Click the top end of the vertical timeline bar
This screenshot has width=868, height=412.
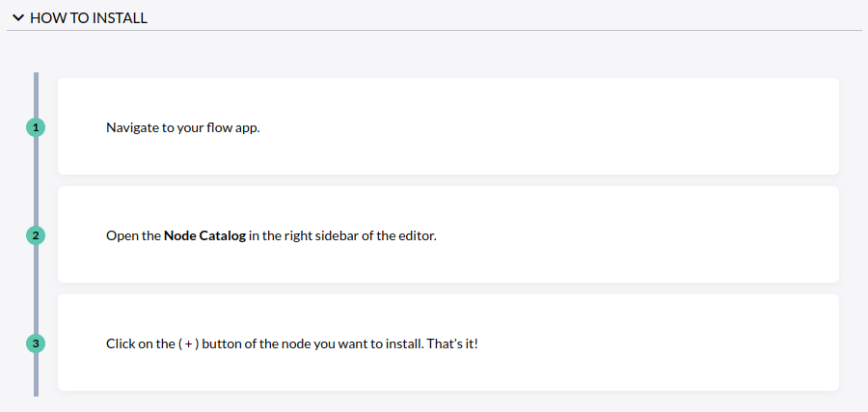pyautogui.click(x=36, y=77)
